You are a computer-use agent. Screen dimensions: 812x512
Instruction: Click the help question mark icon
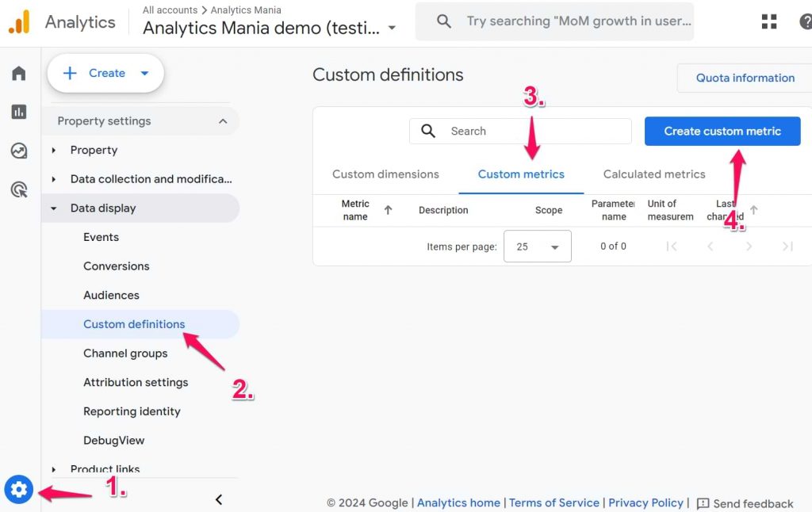(x=806, y=21)
